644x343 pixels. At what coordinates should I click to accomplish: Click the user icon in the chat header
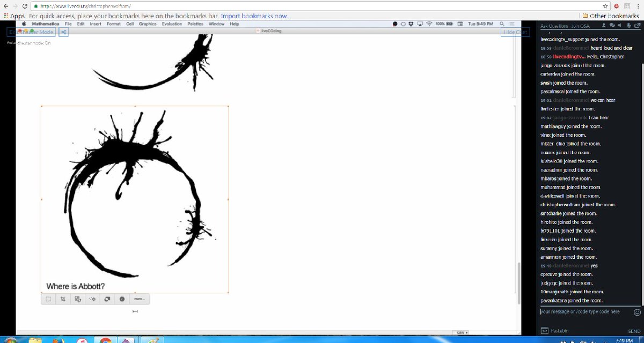(604, 25)
